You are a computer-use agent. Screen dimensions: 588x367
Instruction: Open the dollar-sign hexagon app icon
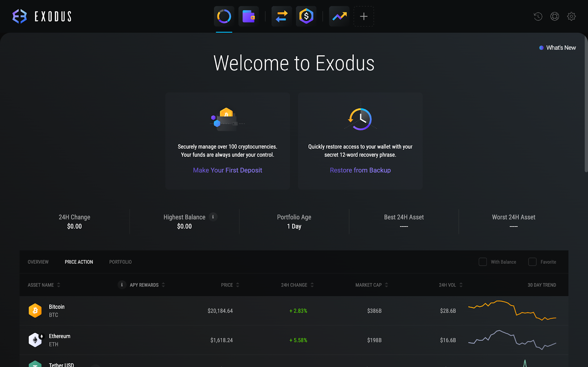tap(306, 17)
